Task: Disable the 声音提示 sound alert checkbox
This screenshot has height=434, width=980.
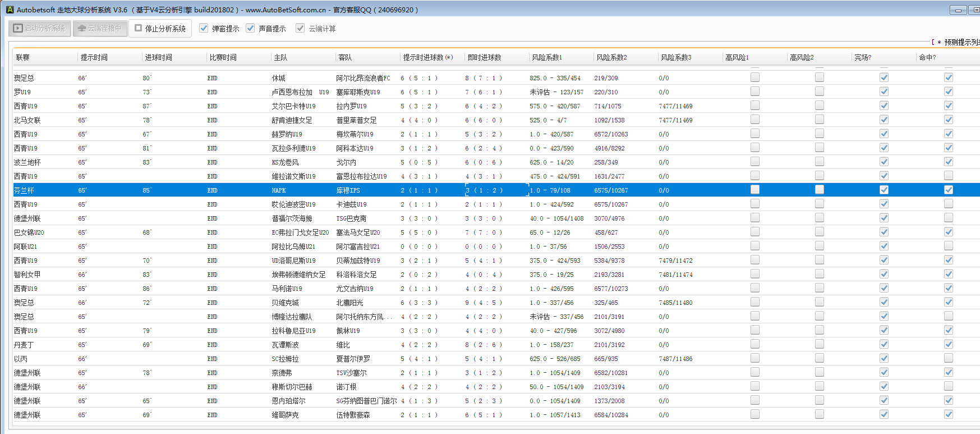Action: [250, 28]
